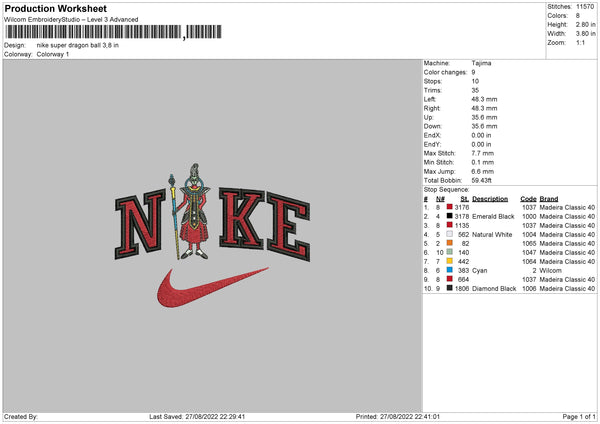The height and width of the screenshot is (424, 600).
Task: Pick the red swatch next to 1135
Action: coord(450,225)
